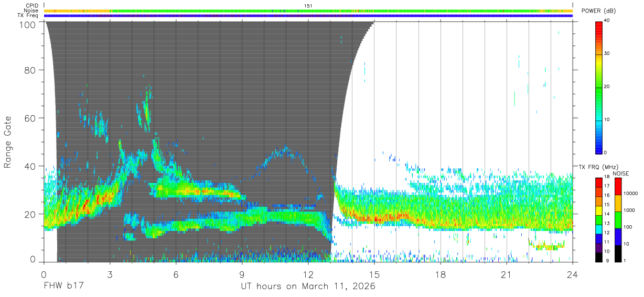
Task: Click the '60' tick on Range Gate axis
Action: point(31,118)
